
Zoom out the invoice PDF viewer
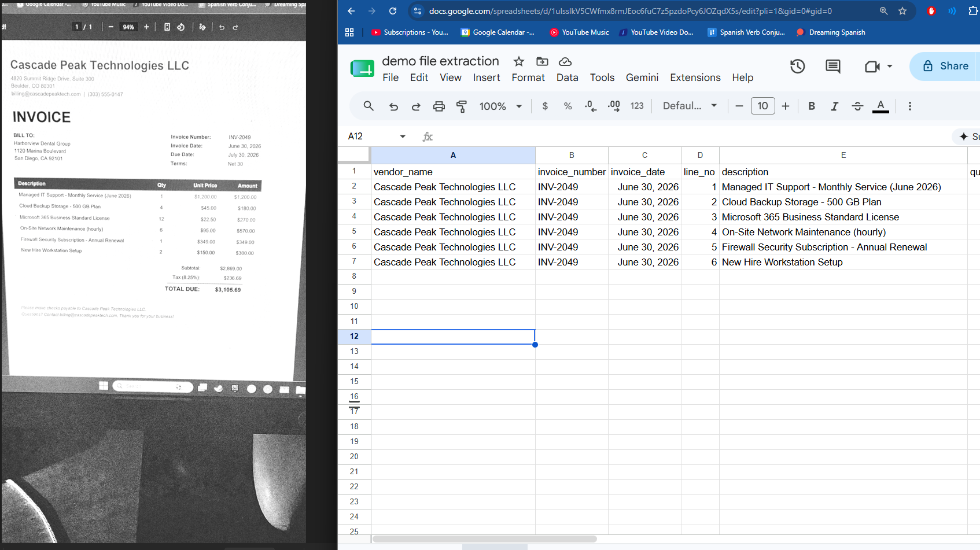110,27
